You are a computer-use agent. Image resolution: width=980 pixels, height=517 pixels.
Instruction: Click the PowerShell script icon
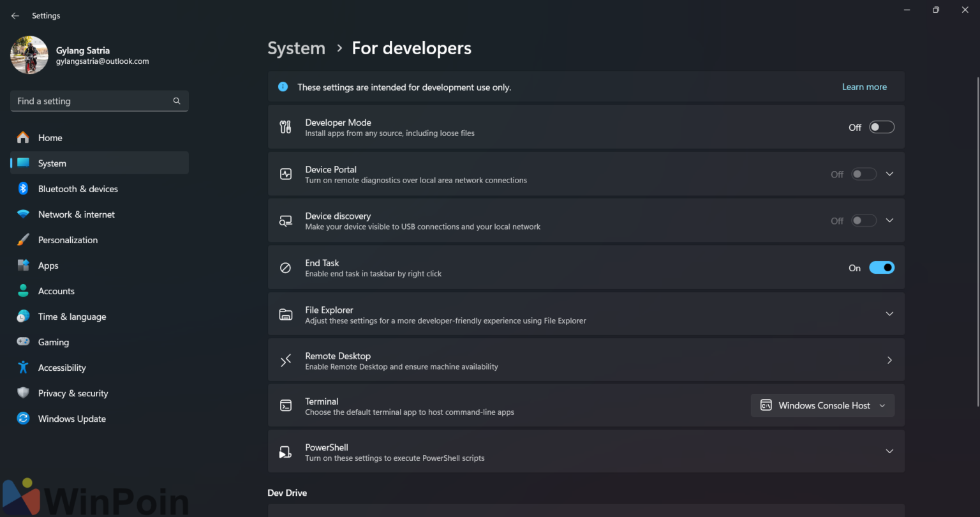coord(285,451)
